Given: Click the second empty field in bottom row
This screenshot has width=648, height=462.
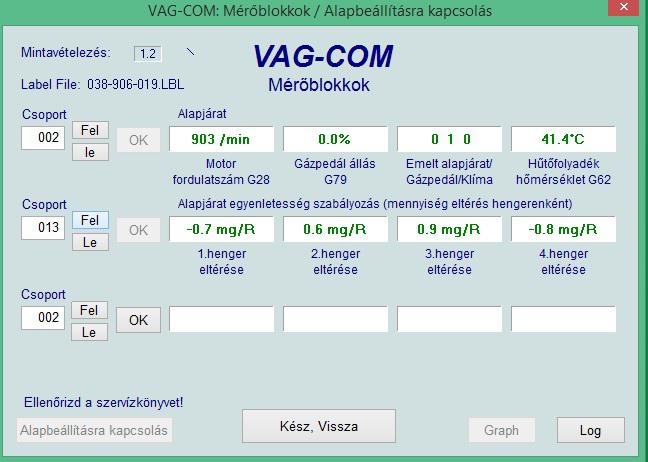Looking at the screenshot, I should [x=335, y=319].
